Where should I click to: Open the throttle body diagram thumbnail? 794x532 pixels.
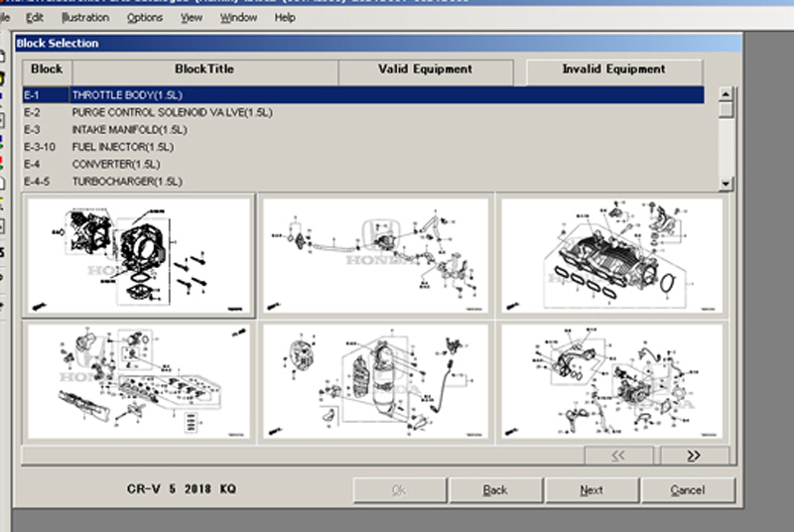pyautogui.click(x=139, y=256)
